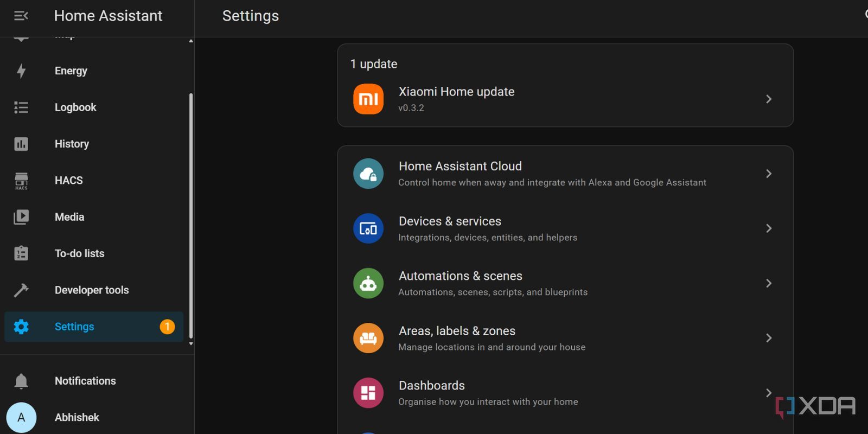This screenshot has height=434, width=868.
Task: Click the Abhishek user avatar
Action: point(21,417)
